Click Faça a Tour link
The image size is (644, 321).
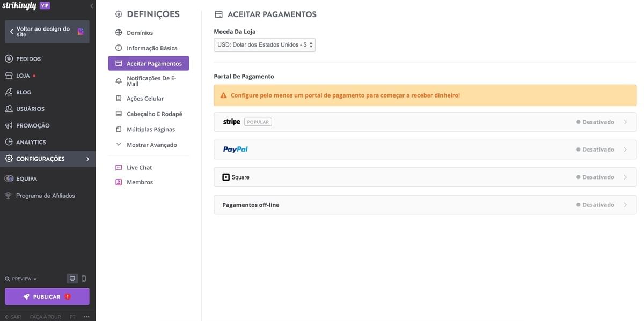[46, 317]
